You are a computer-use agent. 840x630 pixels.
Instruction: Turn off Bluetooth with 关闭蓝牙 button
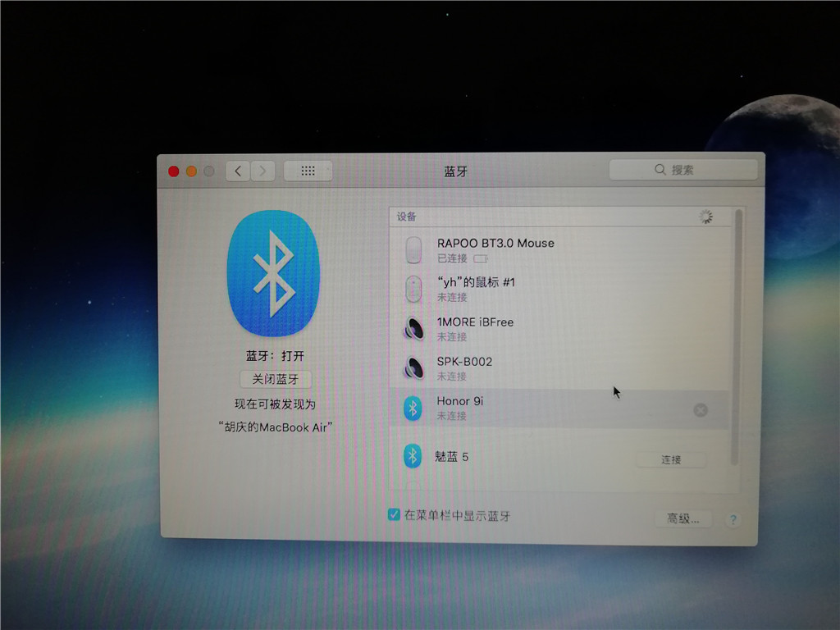pyautogui.click(x=276, y=379)
